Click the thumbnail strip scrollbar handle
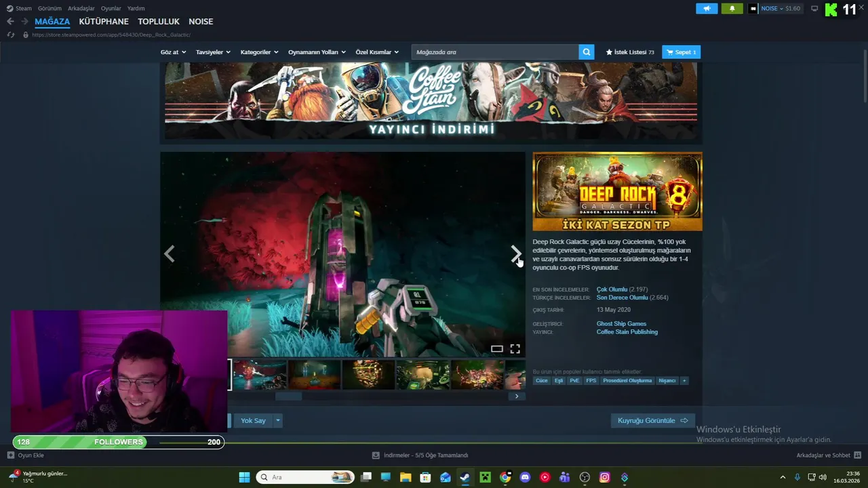 pos(288,396)
